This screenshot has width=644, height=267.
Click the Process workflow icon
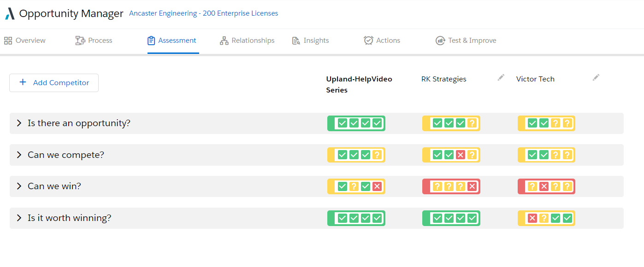coord(80,41)
